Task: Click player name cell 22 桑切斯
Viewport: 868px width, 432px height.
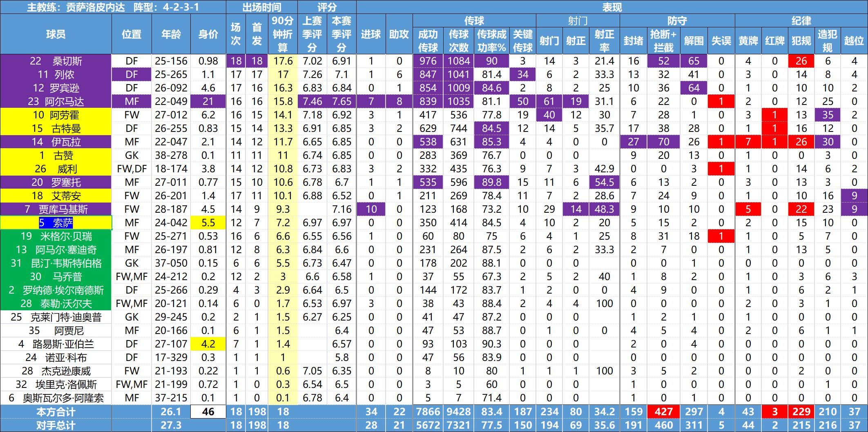Action: (x=56, y=61)
